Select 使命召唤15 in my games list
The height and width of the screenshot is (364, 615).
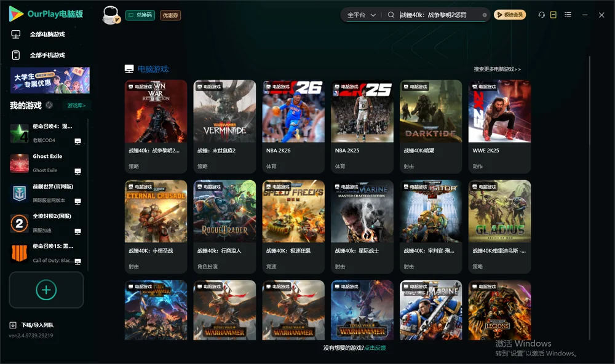(x=46, y=253)
